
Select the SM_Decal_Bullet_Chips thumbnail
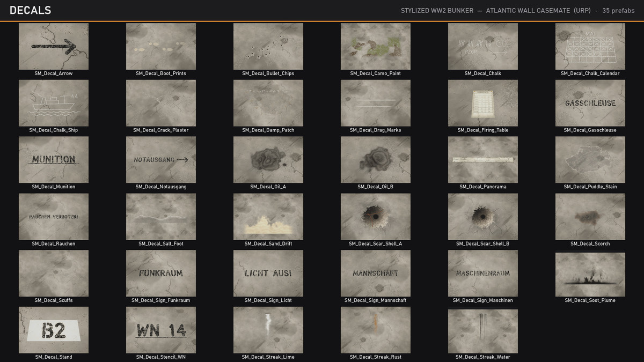[268, 46]
